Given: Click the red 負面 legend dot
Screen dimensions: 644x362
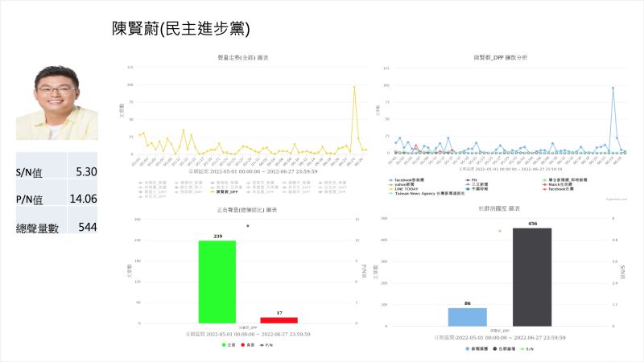Looking at the screenshot, I should pyautogui.click(x=242, y=344).
